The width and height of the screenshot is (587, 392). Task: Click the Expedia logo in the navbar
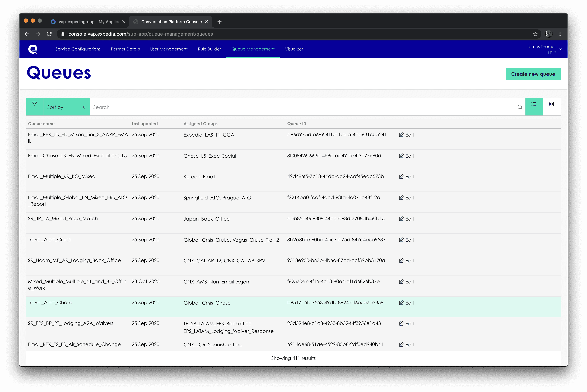[33, 49]
